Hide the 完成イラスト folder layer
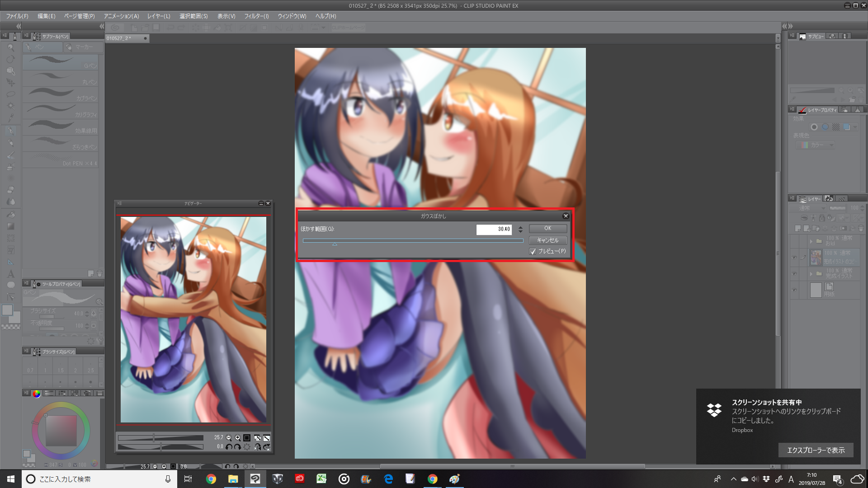868x488 pixels. click(794, 273)
